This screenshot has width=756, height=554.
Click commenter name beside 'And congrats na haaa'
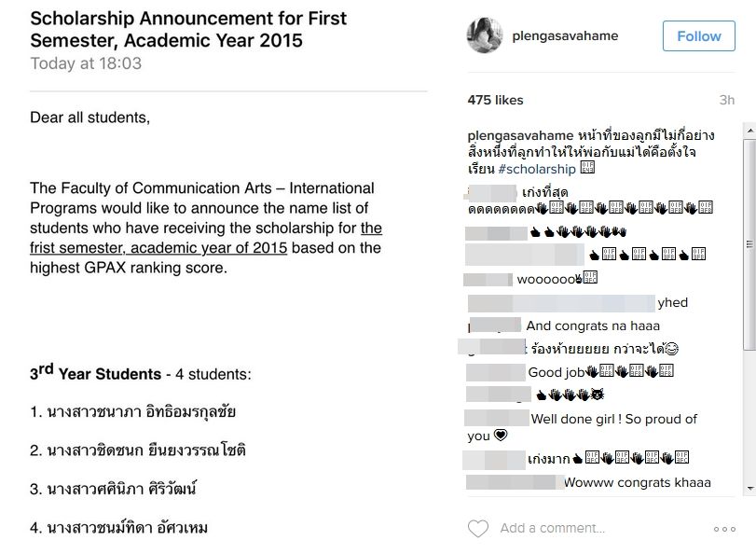pos(495,325)
